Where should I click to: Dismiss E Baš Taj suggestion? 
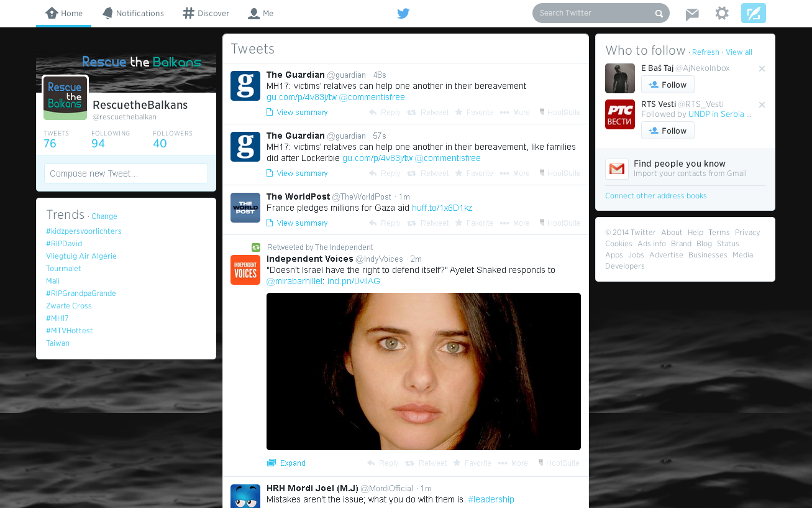762,69
